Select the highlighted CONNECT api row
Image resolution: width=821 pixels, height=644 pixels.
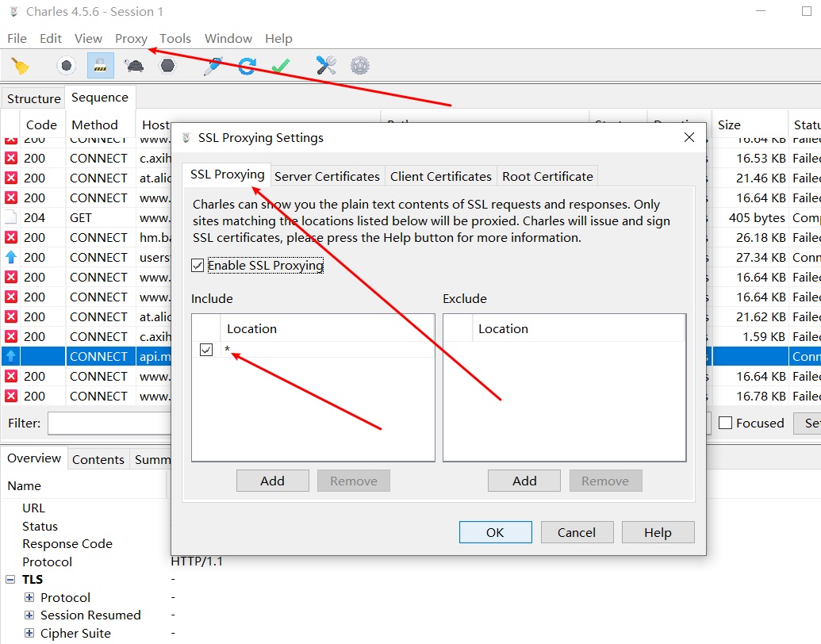click(x=86, y=357)
